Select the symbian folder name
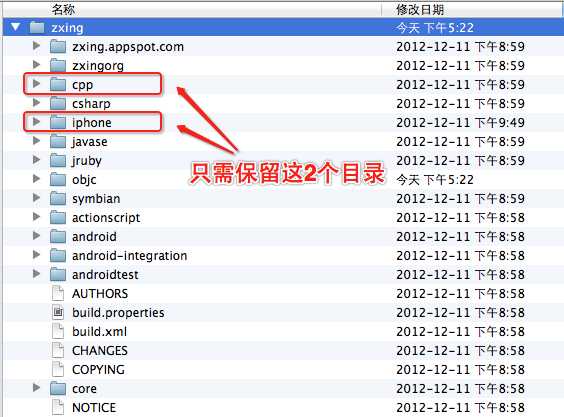Screen dimensions: 564x417 click(x=96, y=199)
